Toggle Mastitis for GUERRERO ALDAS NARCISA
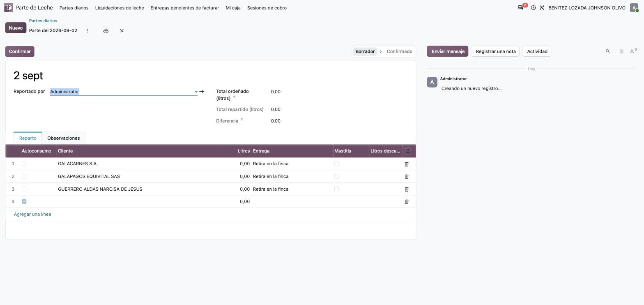Image resolution: width=644 pixels, height=305 pixels. (x=337, y=189)
